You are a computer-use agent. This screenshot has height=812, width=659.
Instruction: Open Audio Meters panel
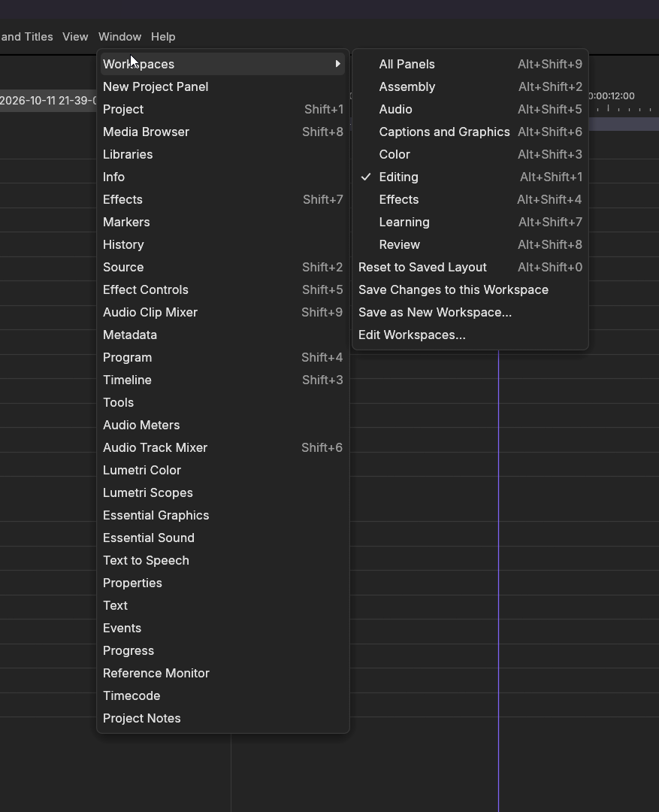pyautogui.click(x=222, y=425)
